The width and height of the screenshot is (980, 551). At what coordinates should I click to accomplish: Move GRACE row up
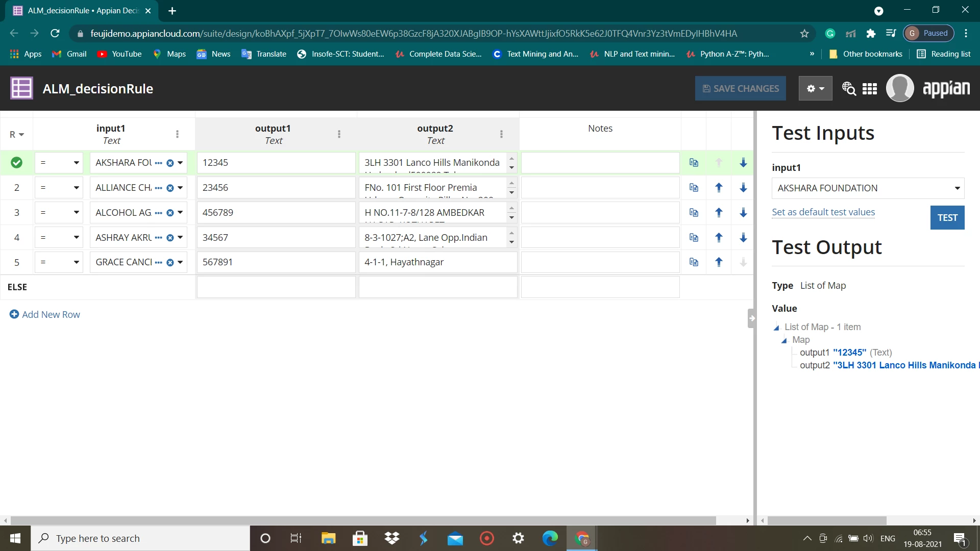(x=719, y=262)
